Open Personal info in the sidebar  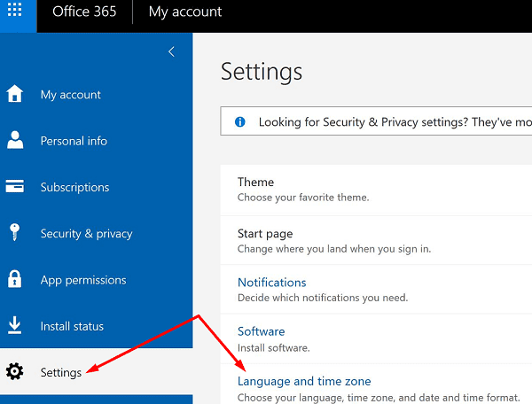[74, 141]
